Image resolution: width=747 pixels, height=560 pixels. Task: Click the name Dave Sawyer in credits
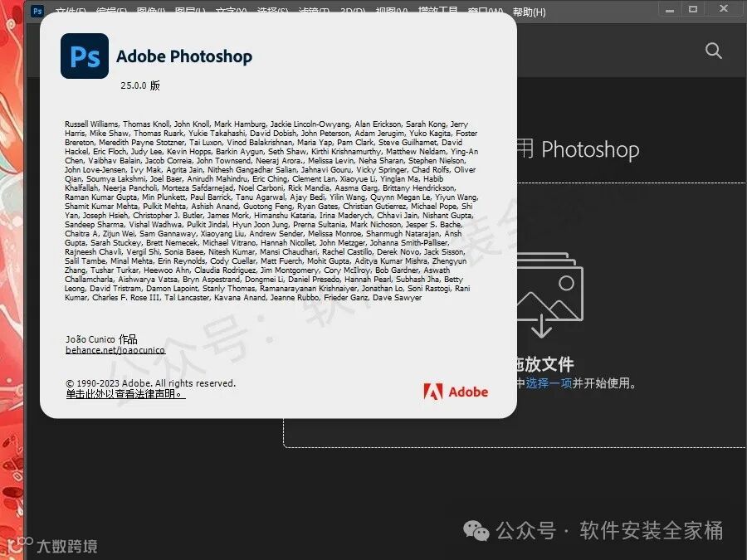pos(397,298)
